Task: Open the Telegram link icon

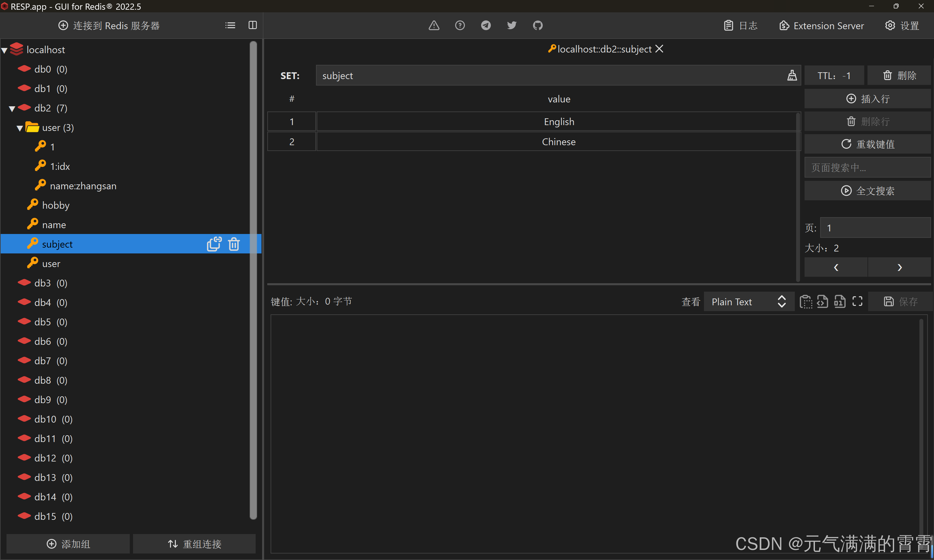Action: (486, 25)
